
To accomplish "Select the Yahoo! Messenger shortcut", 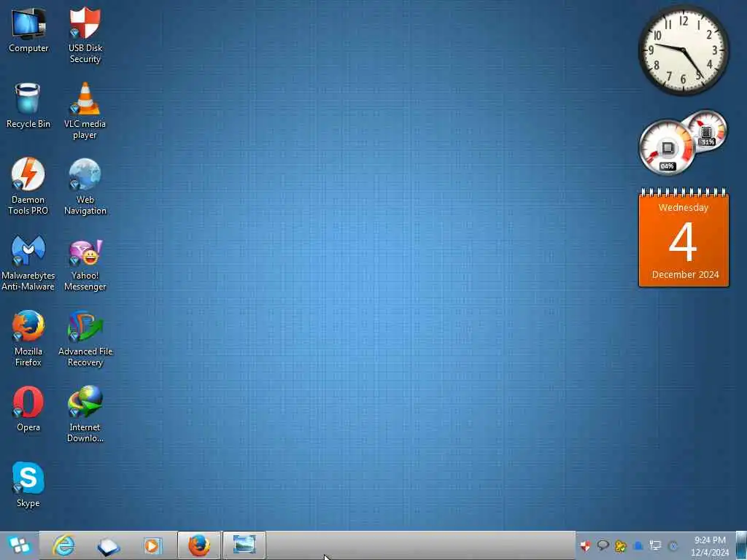I will click(85, 265).
